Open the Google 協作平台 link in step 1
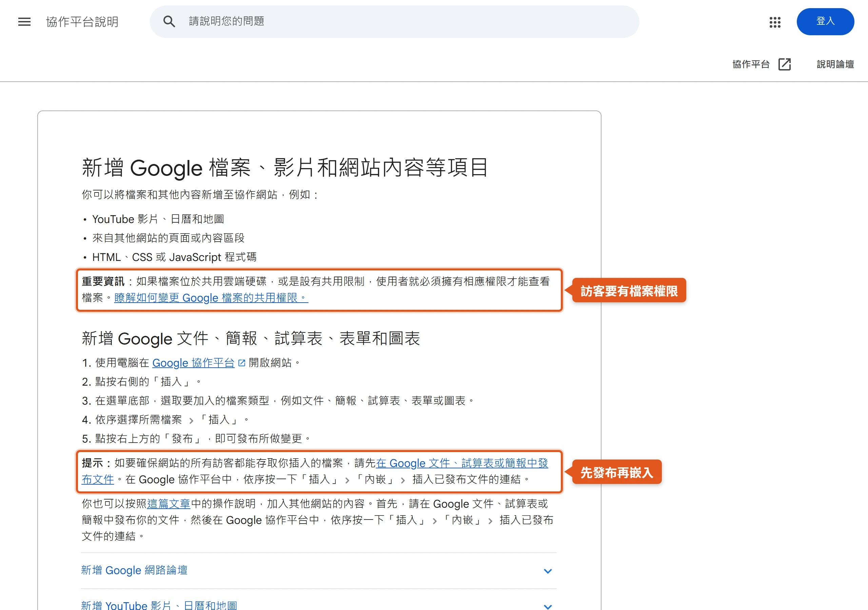This screenshot has height=610, width=868. pyautogui.click(x=193, y=363)
